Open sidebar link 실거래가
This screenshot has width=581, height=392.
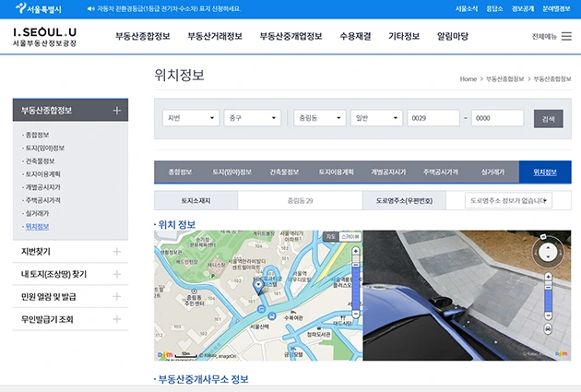(x=37, y=213)
